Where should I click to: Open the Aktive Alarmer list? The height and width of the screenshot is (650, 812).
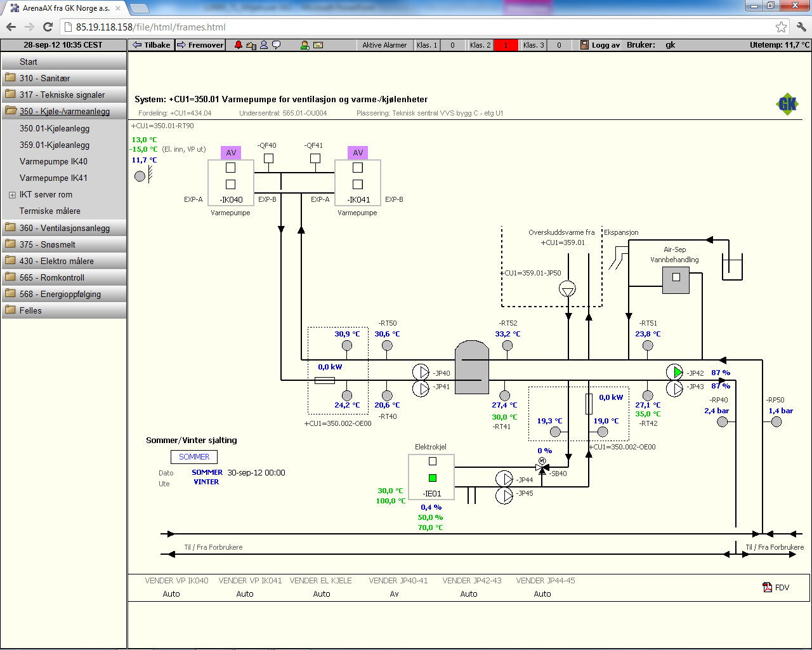pos(384,45)
